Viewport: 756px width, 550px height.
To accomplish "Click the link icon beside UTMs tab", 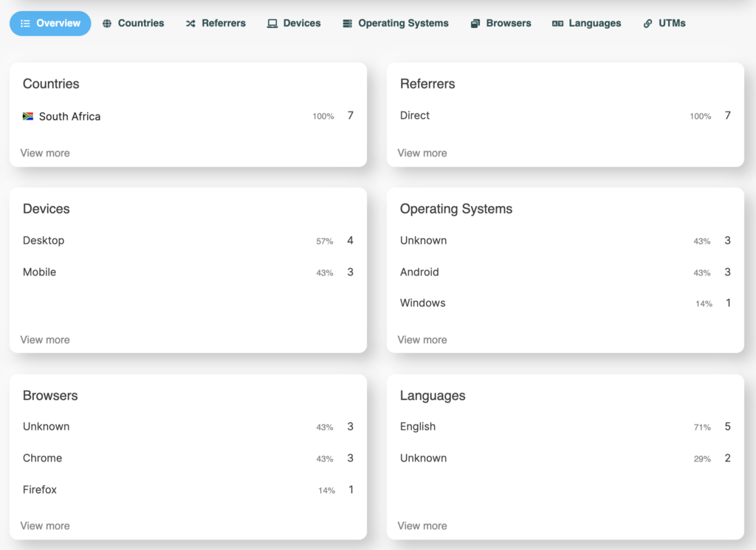I will pos(647,24).
